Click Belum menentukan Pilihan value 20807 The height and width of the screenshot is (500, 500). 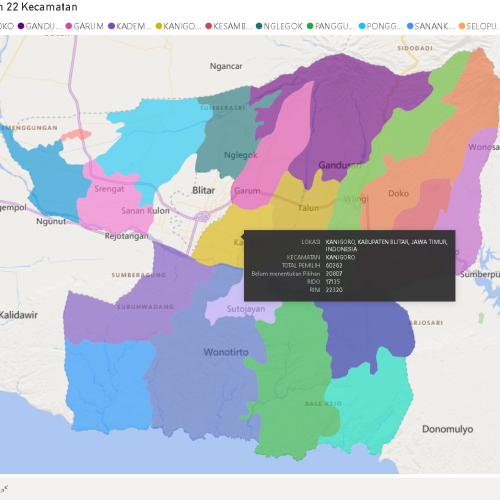(x=334, y=274)
